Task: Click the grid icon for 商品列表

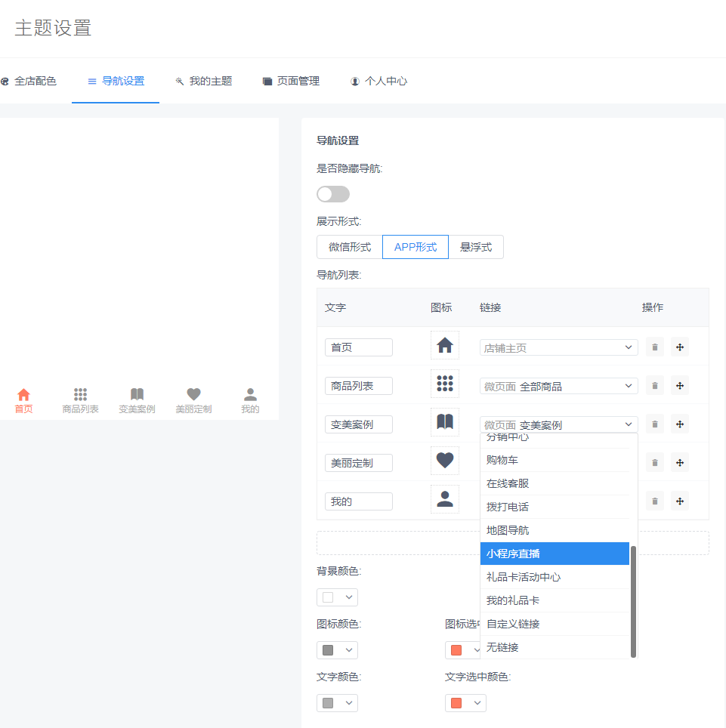Action: click(444, 384)
